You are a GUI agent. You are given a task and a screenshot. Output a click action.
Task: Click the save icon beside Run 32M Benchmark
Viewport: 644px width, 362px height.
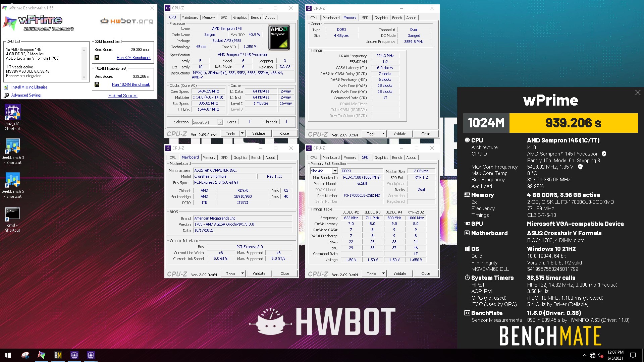tap(97, 58)
